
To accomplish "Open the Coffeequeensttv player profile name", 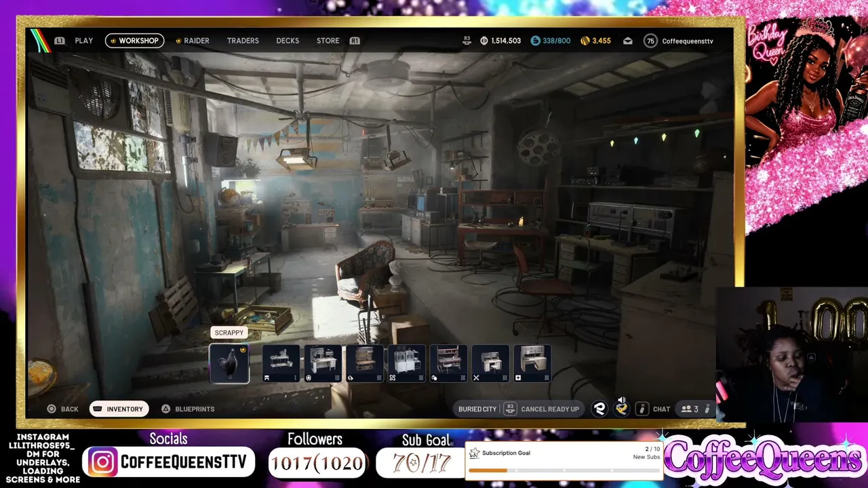I will (x=688, y=41).
